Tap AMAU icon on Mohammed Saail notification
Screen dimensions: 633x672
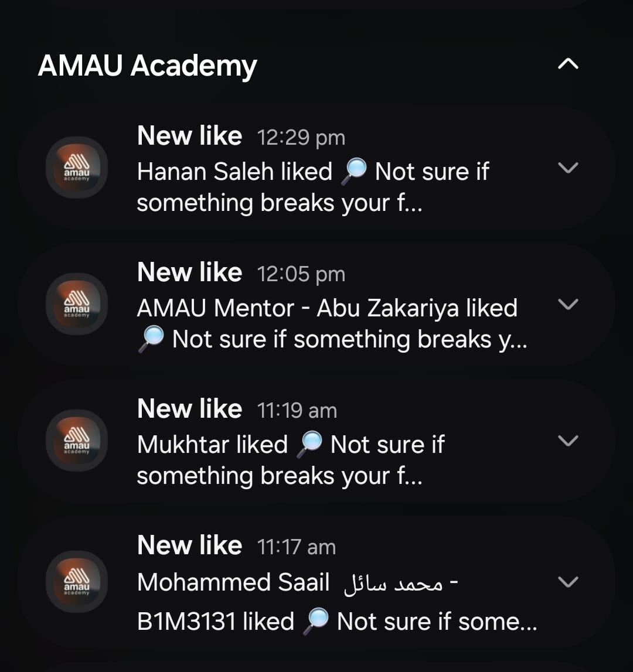pyautogui.click(x=77, y=582)
